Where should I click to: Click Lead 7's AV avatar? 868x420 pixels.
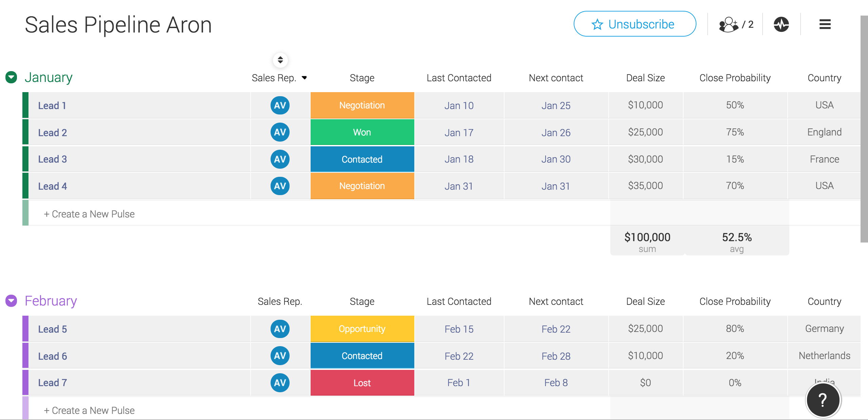coord(280,383)
